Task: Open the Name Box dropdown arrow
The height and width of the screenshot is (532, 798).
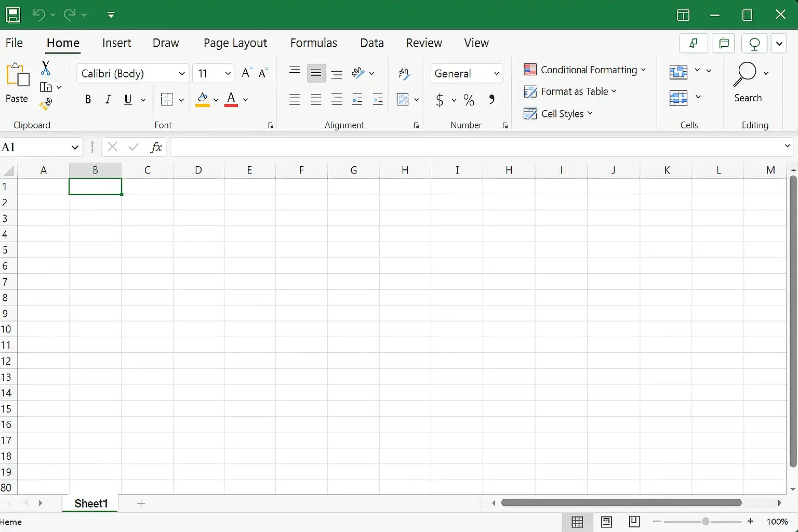Action: (75, 148)
